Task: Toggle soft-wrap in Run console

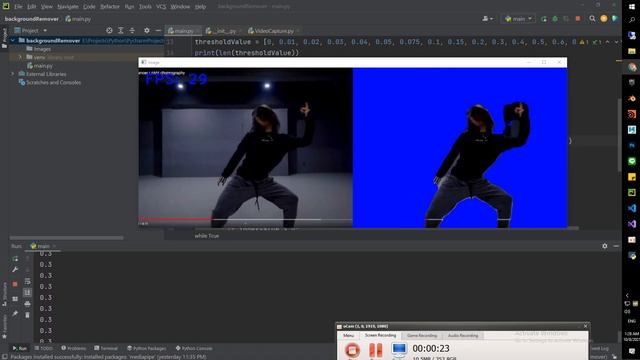Action: [27, 282]
